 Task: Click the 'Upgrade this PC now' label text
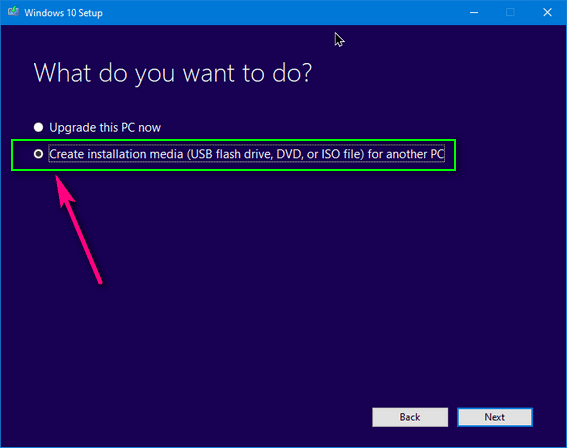[105, 128]
